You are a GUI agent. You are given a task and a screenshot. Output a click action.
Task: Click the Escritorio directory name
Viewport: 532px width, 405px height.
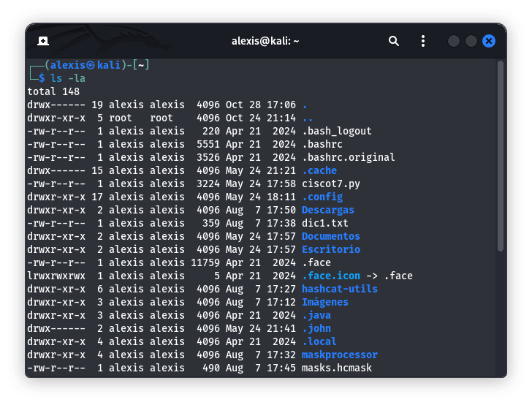331,249
